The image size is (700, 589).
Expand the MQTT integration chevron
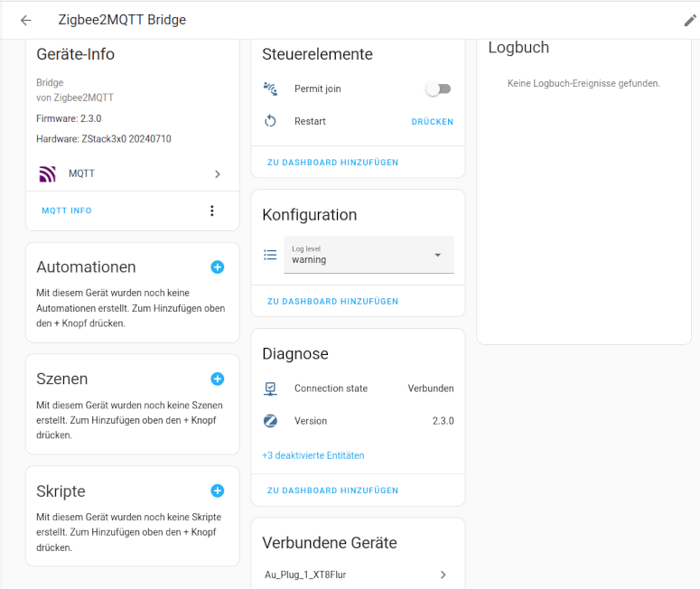[218, 174]
